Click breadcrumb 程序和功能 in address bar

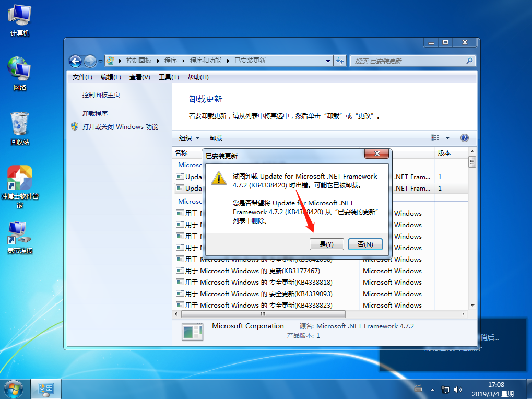click(x=206, y=61)
